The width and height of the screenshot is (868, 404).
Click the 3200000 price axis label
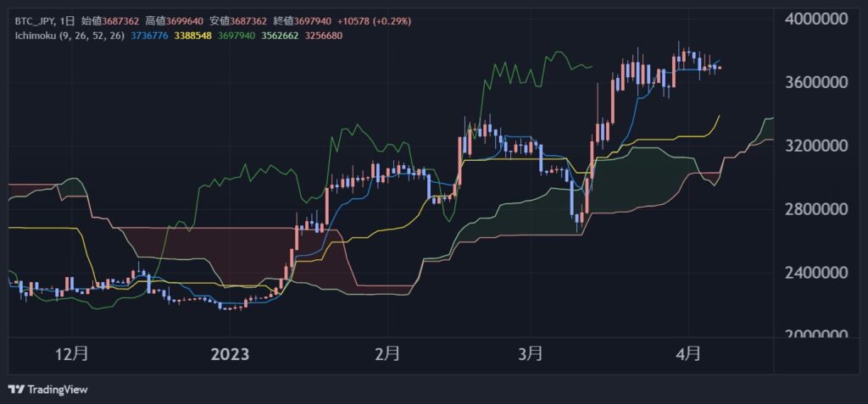point(816,147)
